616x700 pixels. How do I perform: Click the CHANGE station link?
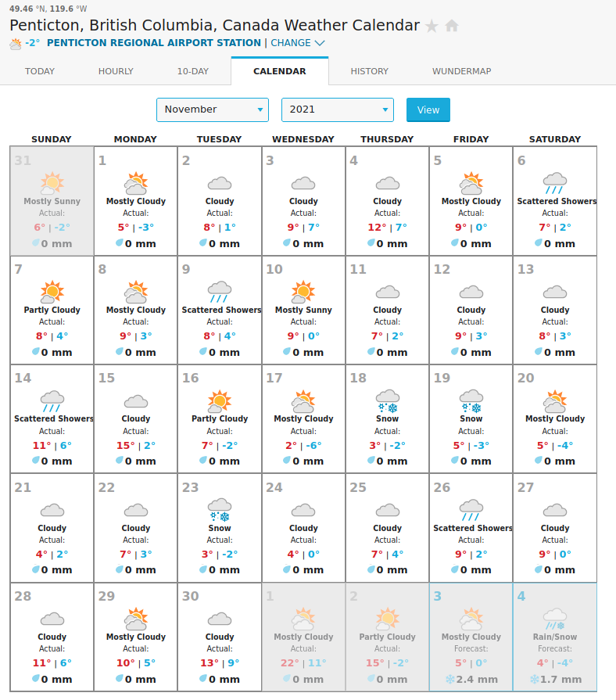pyautogui.click(x=291, y=43)
